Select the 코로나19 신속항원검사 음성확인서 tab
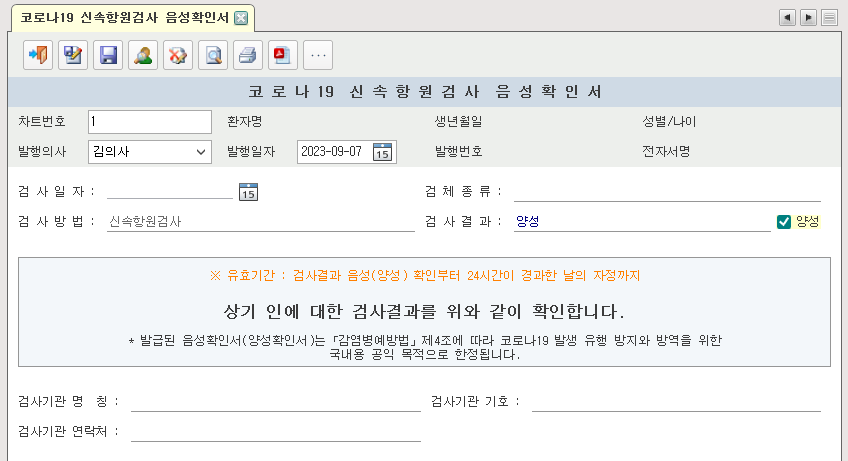The height and width of the screenshot is (461, 848). click(124, 18)
